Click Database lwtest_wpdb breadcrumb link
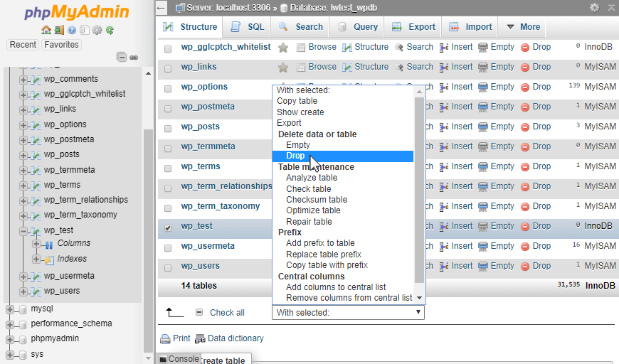This screenshot has height=364, width=619. [333, 8]
